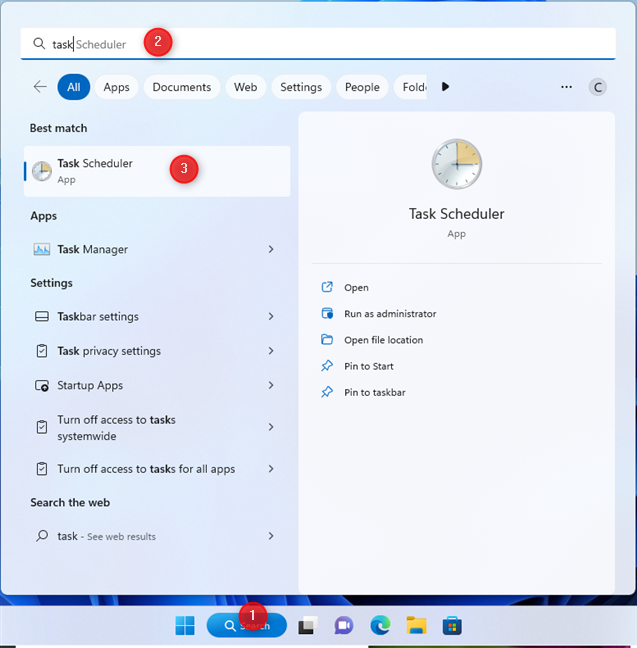Choose Run as administrator
The image size is (637, 648).
pyautogui.click(x=390, y=314)
